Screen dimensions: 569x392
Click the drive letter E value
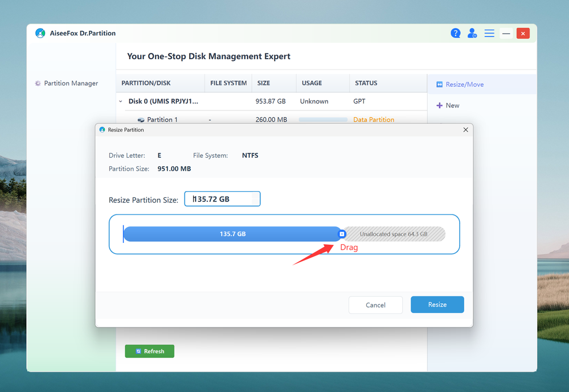point(159,155)
